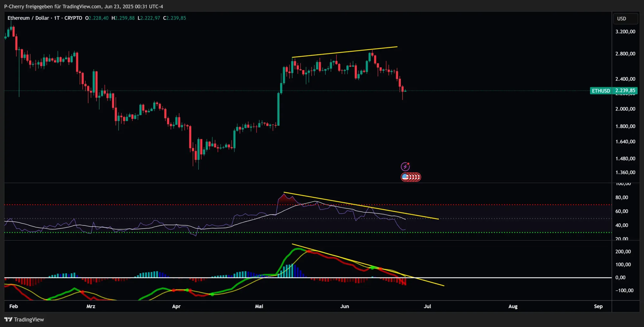Click the RSI 60,00 axis label
The width and height of the screenshot is (644, 327).
622,211
